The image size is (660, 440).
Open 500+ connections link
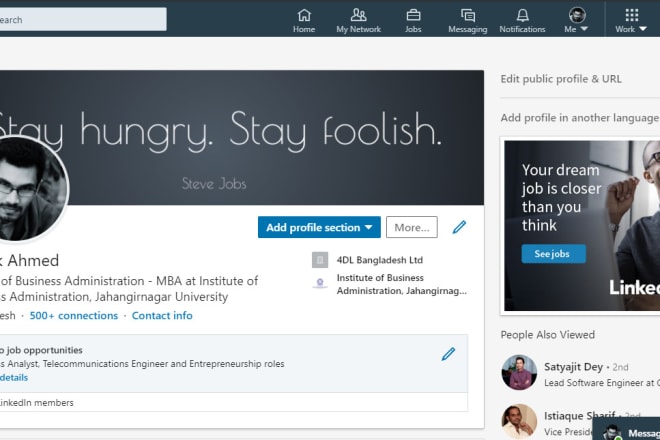tap(74, 315)
